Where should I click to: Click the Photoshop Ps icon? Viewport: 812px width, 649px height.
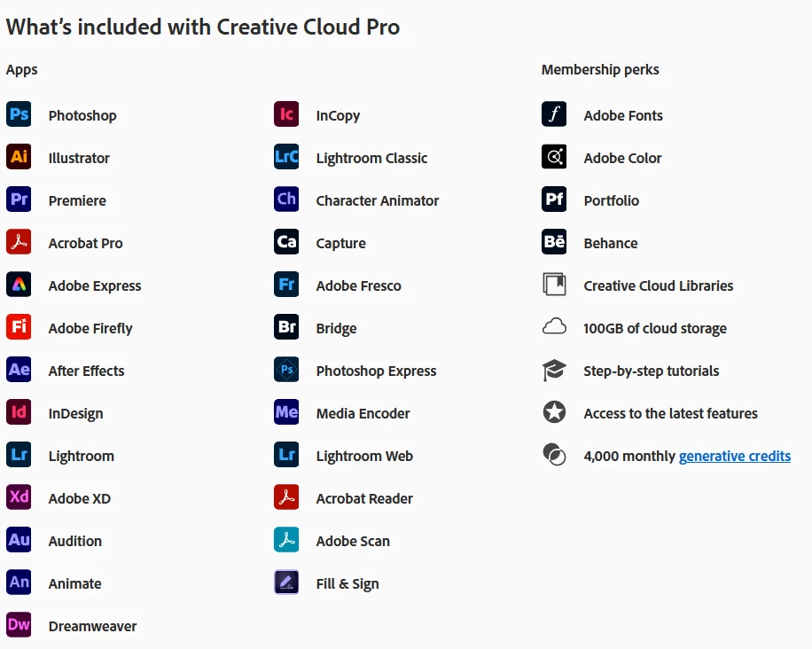[x=19, y=114]
